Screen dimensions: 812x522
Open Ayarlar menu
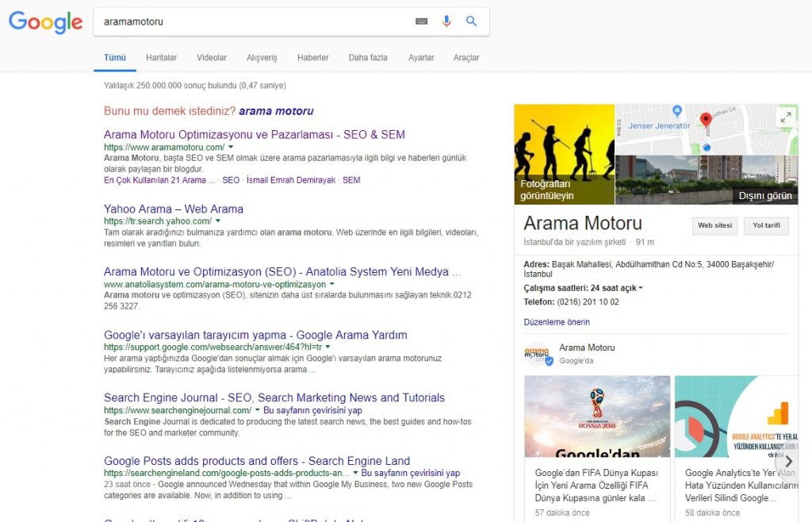coord(421,57)
